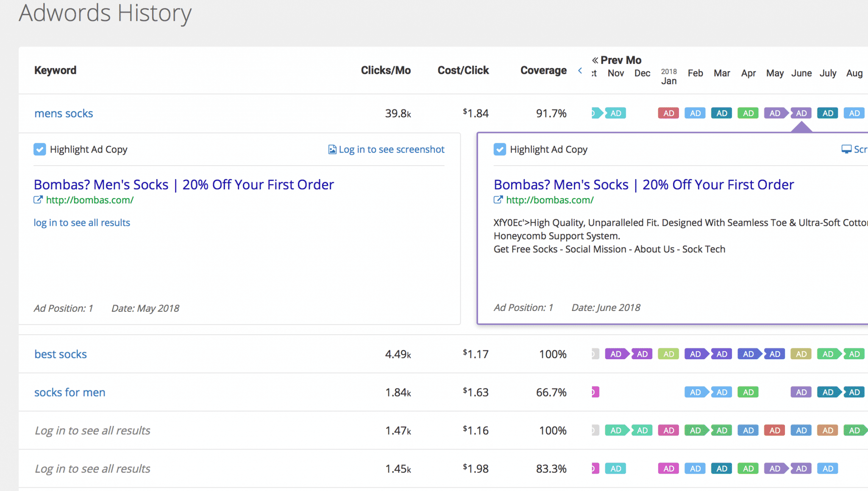The height and width of the screenshot is (491, 868).
Task: Click the red AD marker for mens socks January
Action: click(668, 113)
